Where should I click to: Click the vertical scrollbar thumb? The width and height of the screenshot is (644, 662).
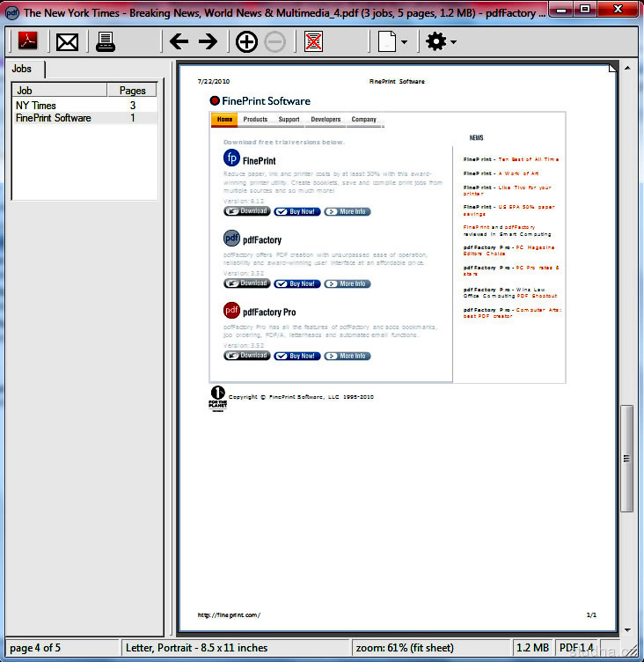click(626, 459)
